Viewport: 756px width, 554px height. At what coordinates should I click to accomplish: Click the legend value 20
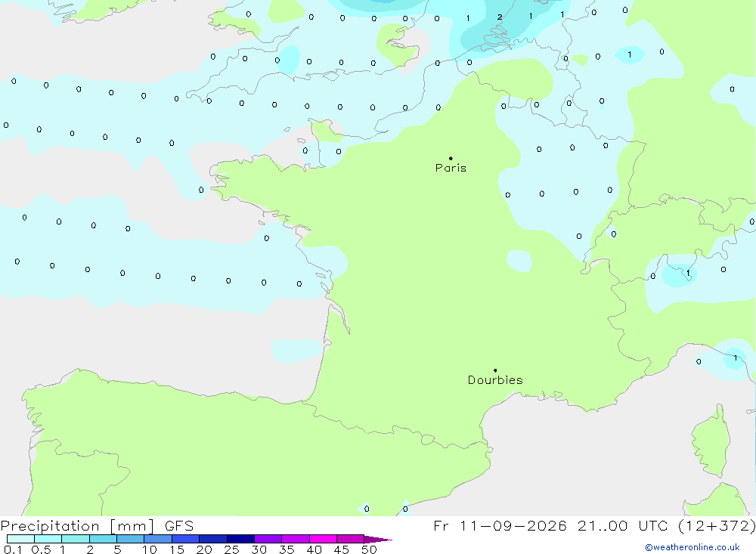(204, 549)
